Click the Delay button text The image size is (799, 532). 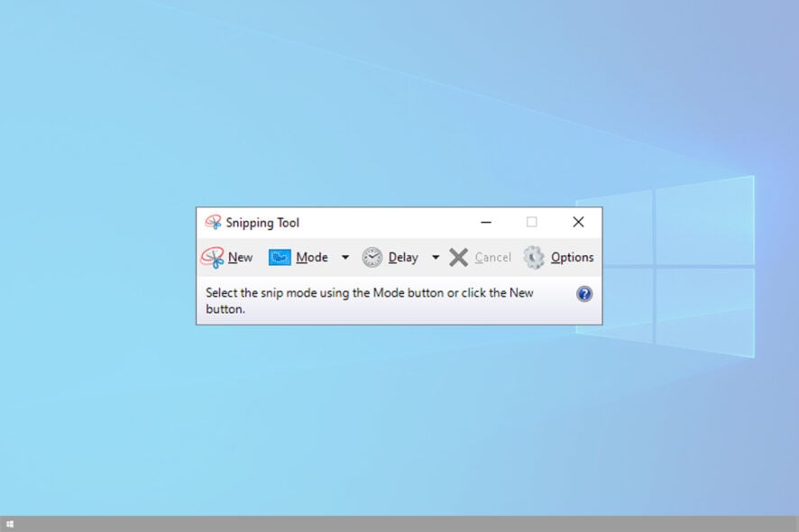point(403,258)
